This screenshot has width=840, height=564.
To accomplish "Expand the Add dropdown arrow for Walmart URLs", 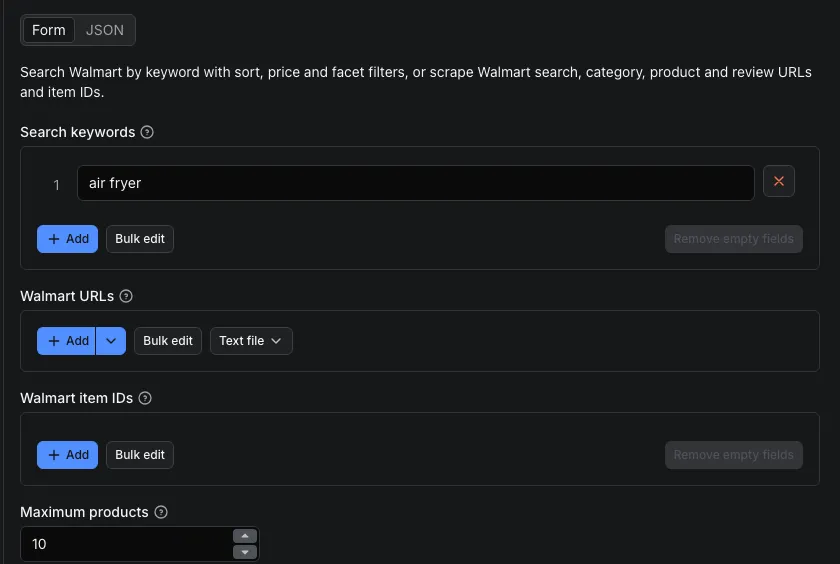I will click(111, 341).
